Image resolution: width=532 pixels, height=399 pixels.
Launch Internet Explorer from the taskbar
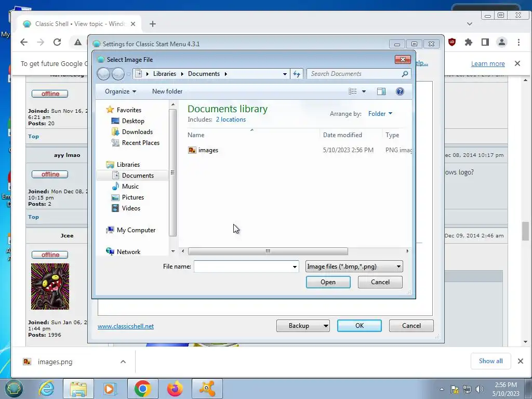[x=46, y=389]
